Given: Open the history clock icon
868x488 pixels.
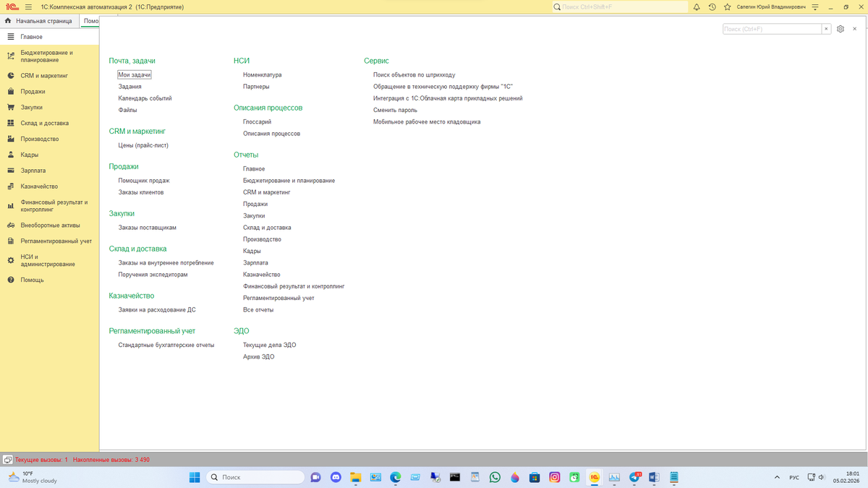Looking at the screenshot, I should point(712,7).
